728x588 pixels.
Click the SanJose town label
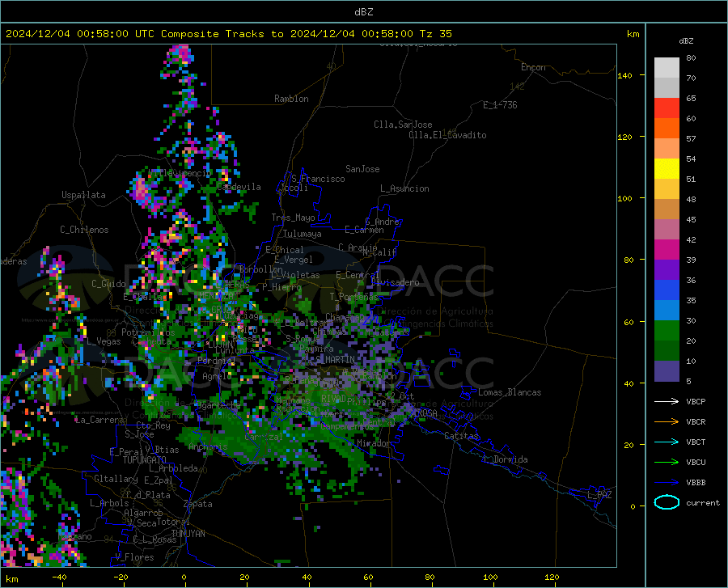362,169
